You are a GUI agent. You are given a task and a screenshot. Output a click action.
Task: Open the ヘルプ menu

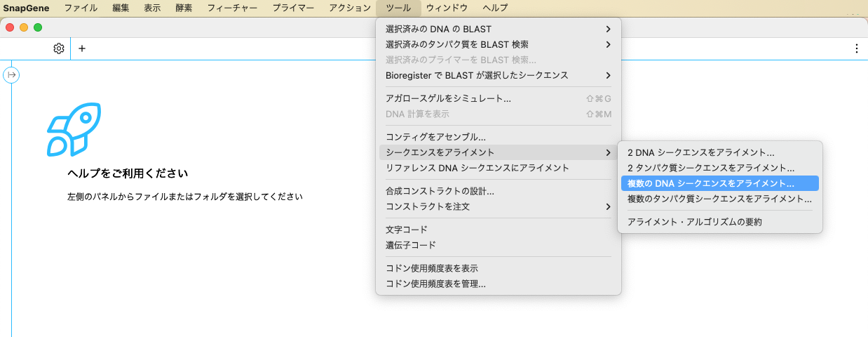click(x=495, y=8)
